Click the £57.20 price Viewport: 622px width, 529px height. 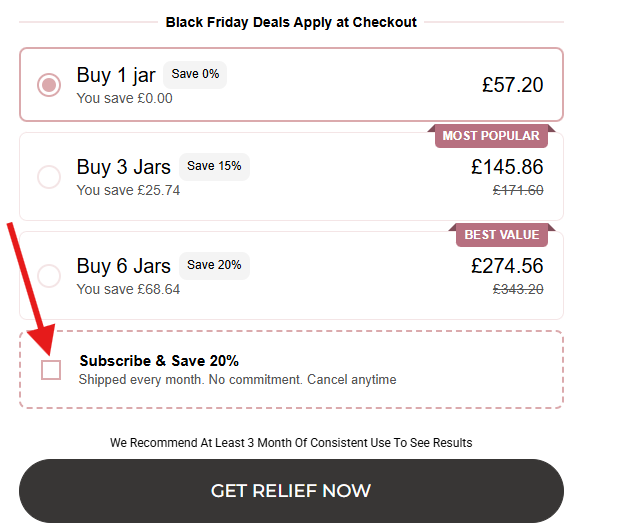[x=512, y=85]
